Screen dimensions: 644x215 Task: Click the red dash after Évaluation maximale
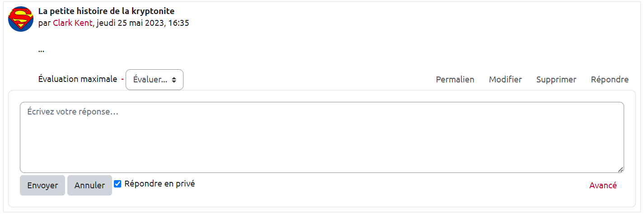pyautogui.click(x=122, y=80)
